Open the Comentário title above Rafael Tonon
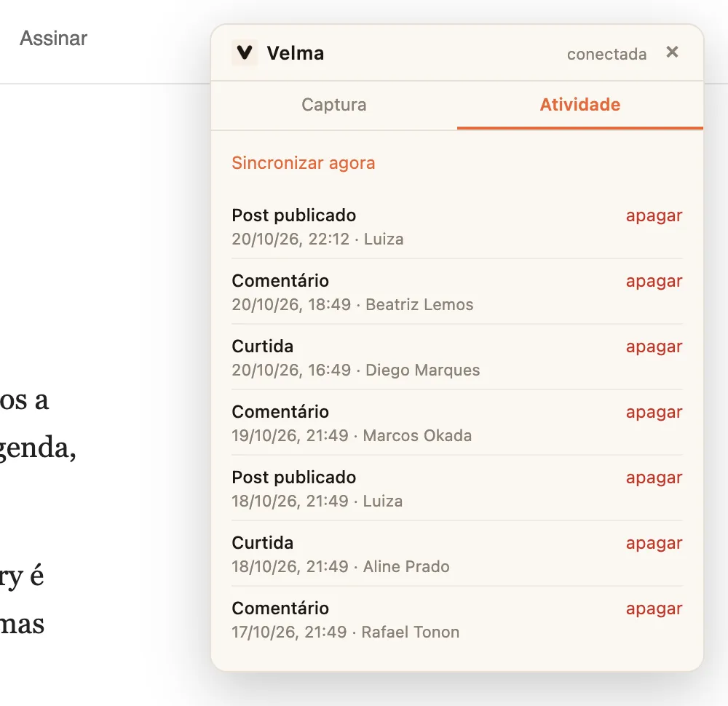This screenshot has width=728, height=706. coord(280,608)
